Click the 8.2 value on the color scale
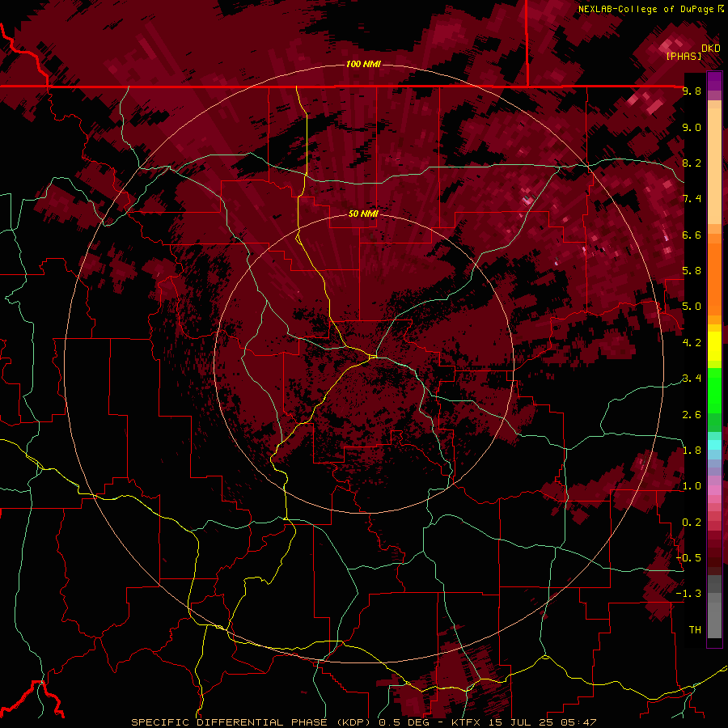Image resolution: width=728 pixels, height=728 pixels. 692,163
